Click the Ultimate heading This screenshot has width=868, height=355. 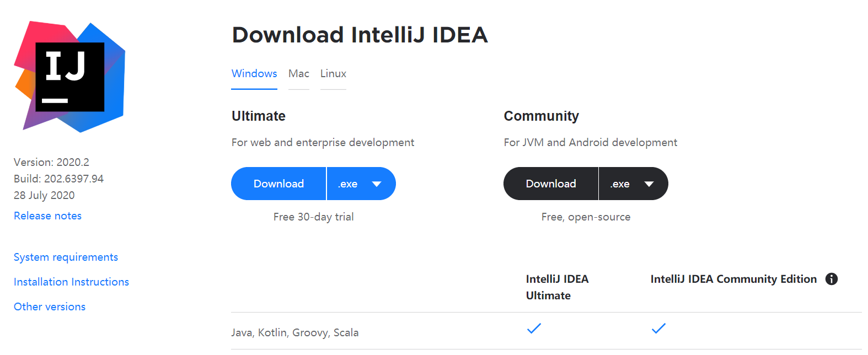259,116
